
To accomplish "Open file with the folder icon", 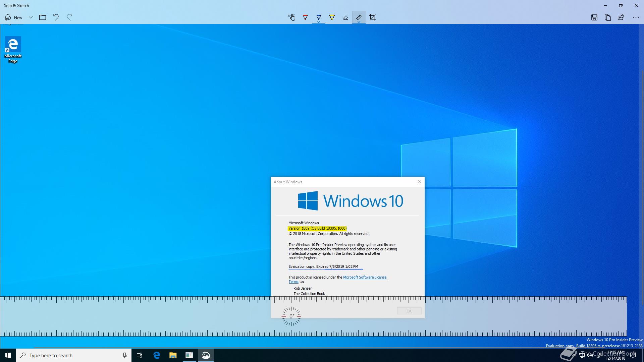I will [x=43, y=17].
